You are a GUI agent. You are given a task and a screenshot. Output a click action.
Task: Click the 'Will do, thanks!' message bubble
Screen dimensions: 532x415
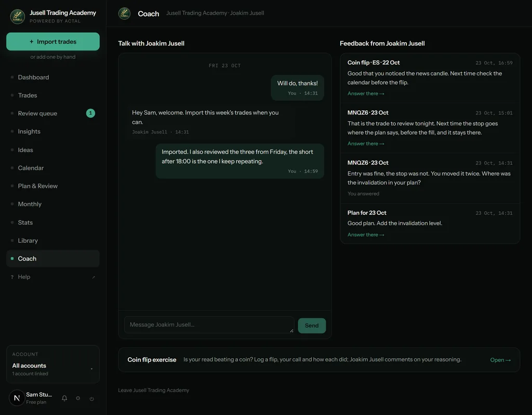click(298, 87)
